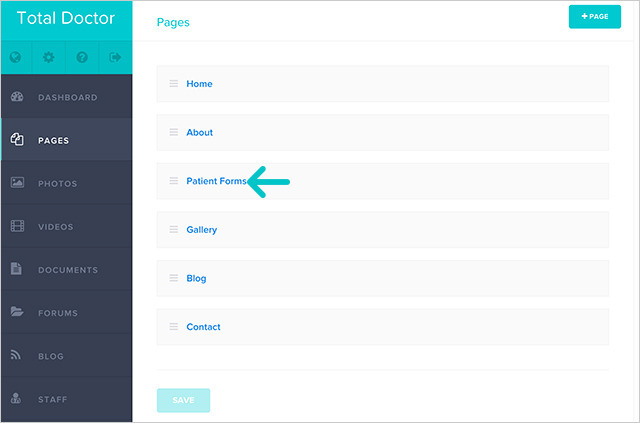Add a new page with + PAGE
This screenshot has width=640, height=423.
point(595,17)
